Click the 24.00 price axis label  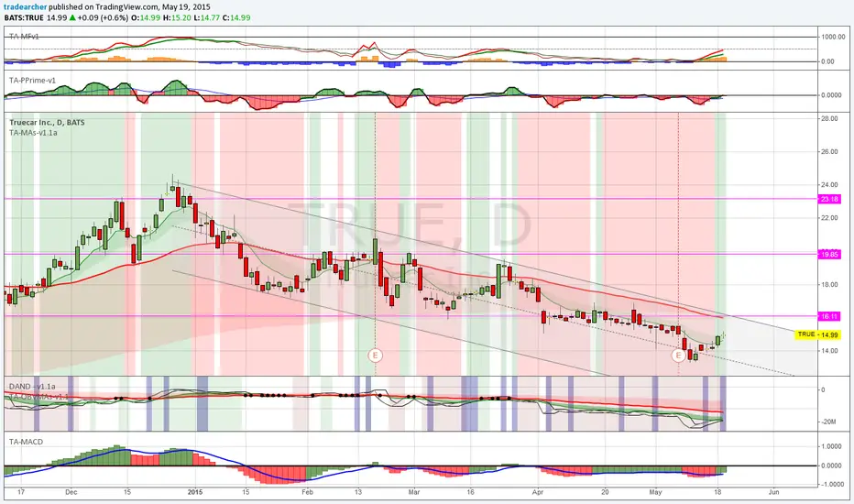[829, 185]
